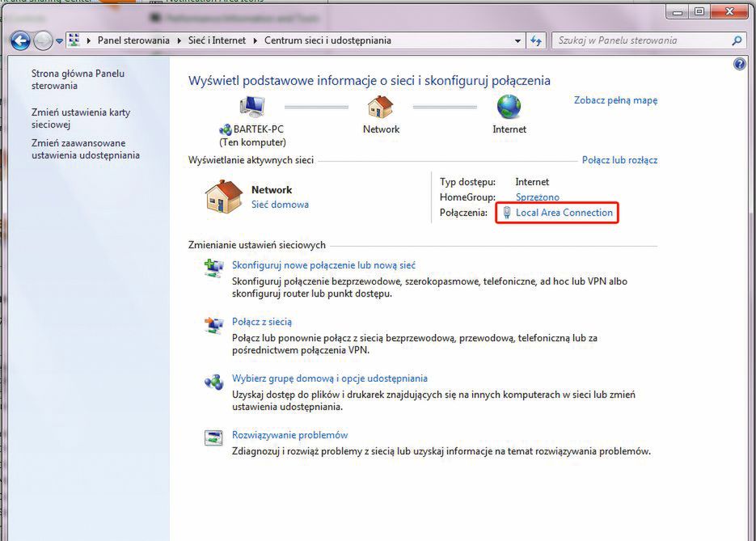The height and width of the screenshot is (541, 756).
Task: Refresh the page with the refresh button
Action: [x=535, y=41]
